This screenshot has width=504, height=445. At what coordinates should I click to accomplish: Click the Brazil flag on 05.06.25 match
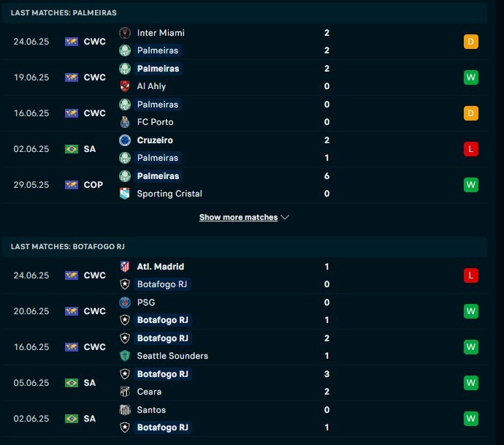(x=72, y=383)
